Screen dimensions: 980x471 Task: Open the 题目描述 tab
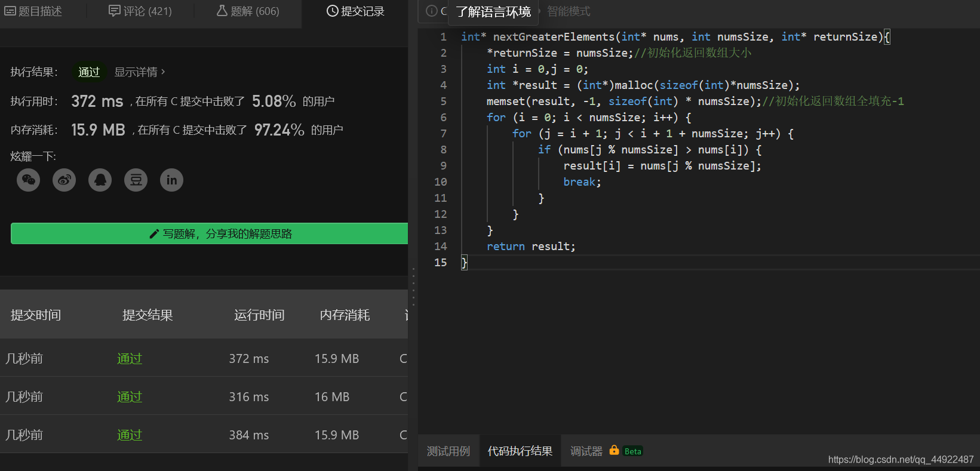click(33, 11)
